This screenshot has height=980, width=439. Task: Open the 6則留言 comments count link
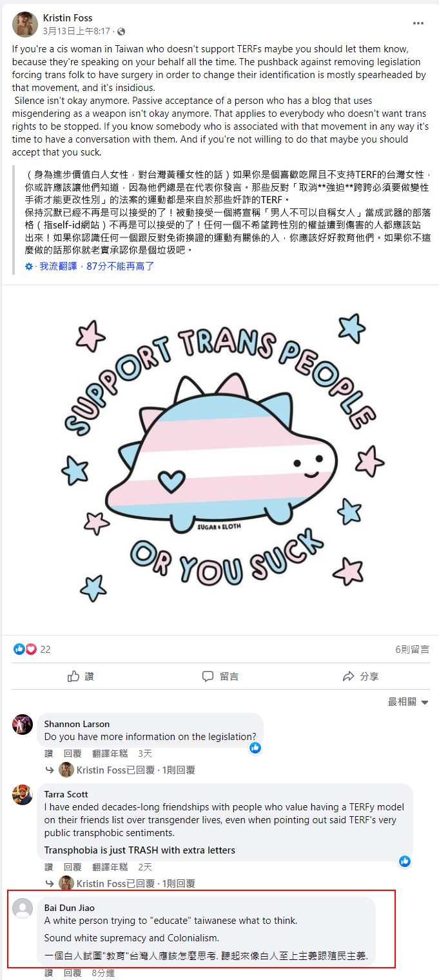(412, 649)
